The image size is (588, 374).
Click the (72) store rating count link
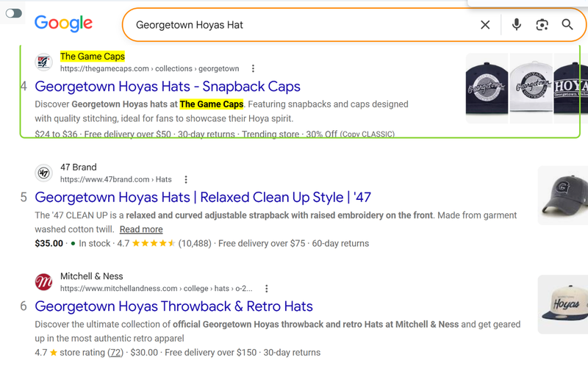[x=115, y=353]
